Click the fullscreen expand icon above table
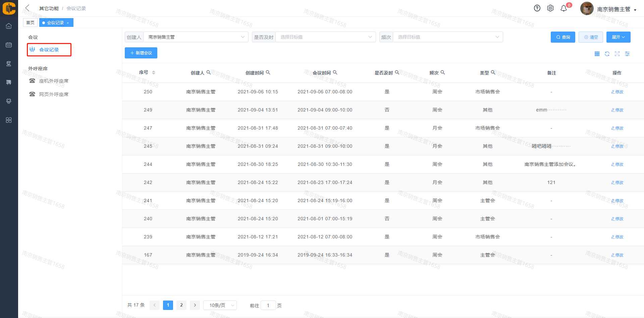Viewport: 644px width, 318px height. click(x=617, y=54)
